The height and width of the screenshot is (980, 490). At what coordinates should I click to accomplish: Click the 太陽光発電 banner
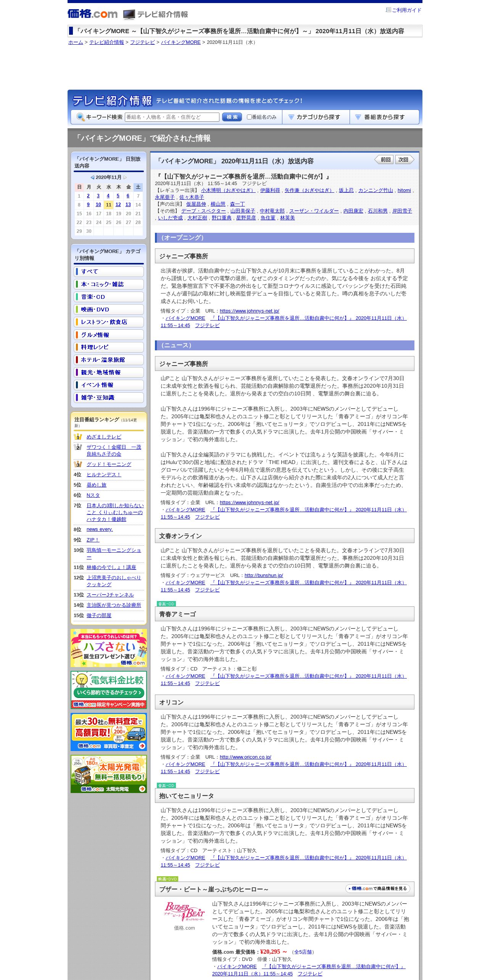click(x=109, y=774)
